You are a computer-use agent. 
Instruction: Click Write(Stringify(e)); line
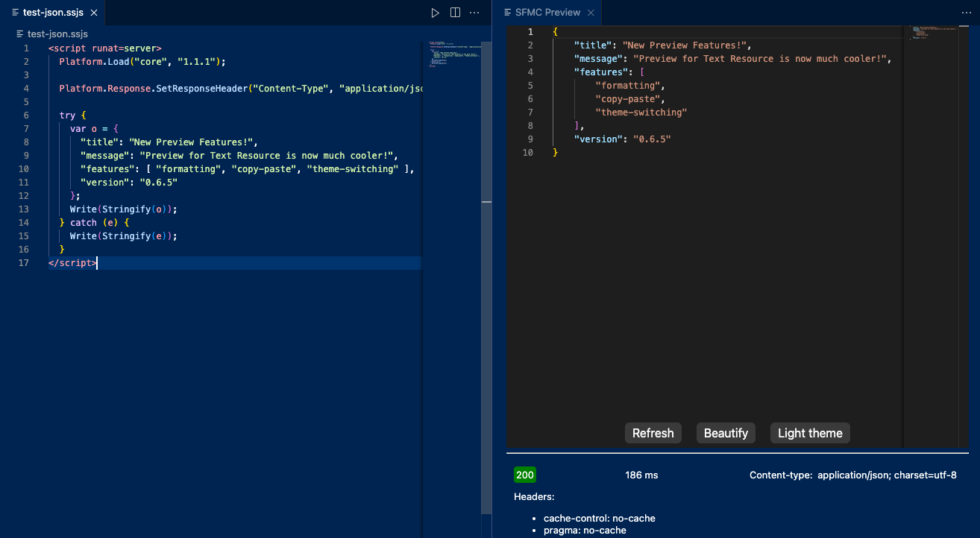pos(124,236)
